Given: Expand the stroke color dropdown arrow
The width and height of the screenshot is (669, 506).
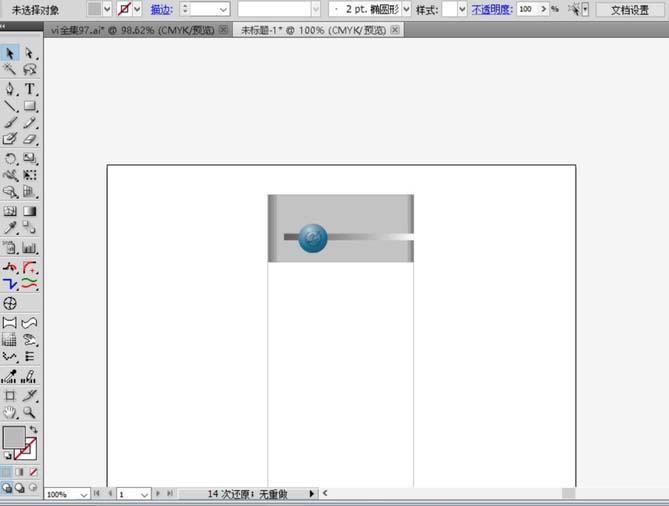Looking at the screenshot, I should point(137,9).
